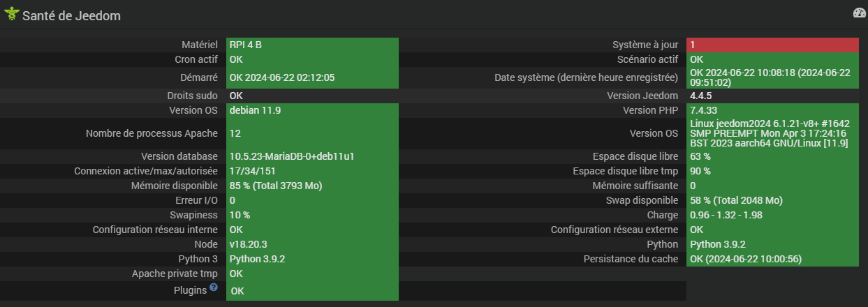Select 'OK 2024-06-22 02:12:05' Démarré value

click(282, 77)
